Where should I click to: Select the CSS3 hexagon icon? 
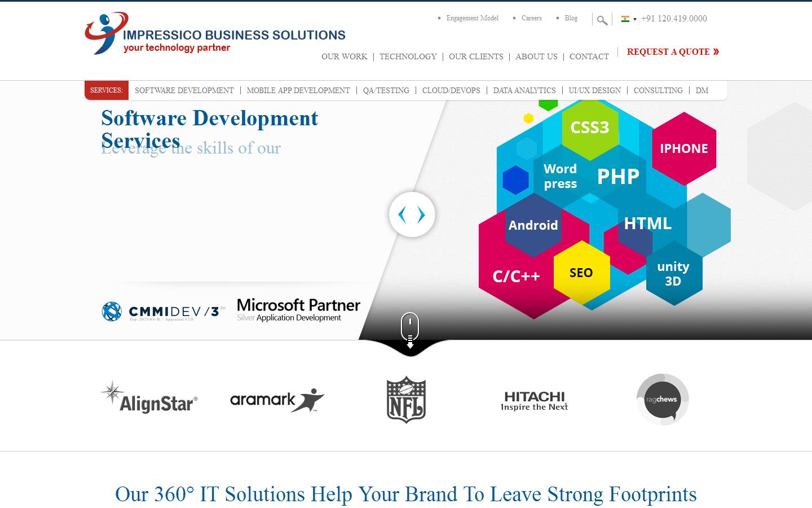(x=590, y=128)
